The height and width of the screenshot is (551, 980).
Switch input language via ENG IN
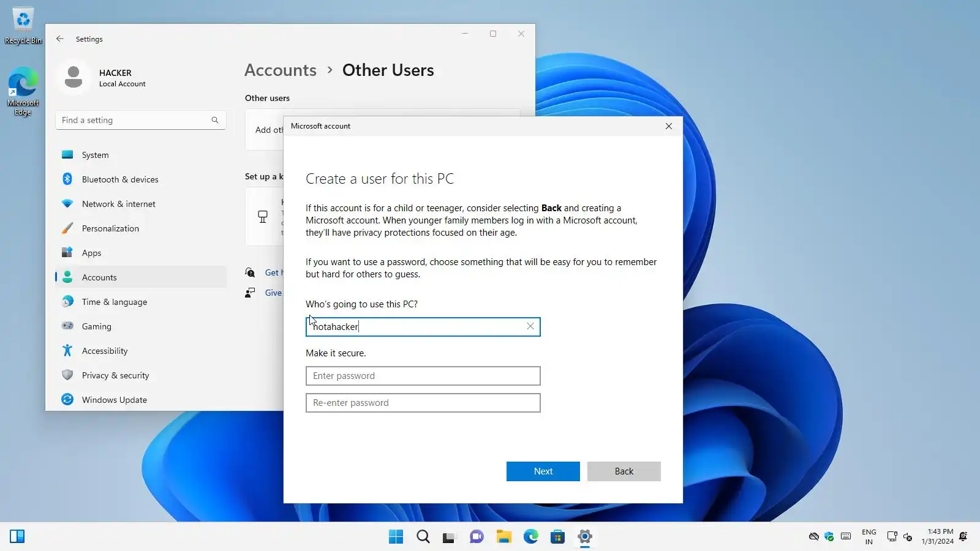869,537
